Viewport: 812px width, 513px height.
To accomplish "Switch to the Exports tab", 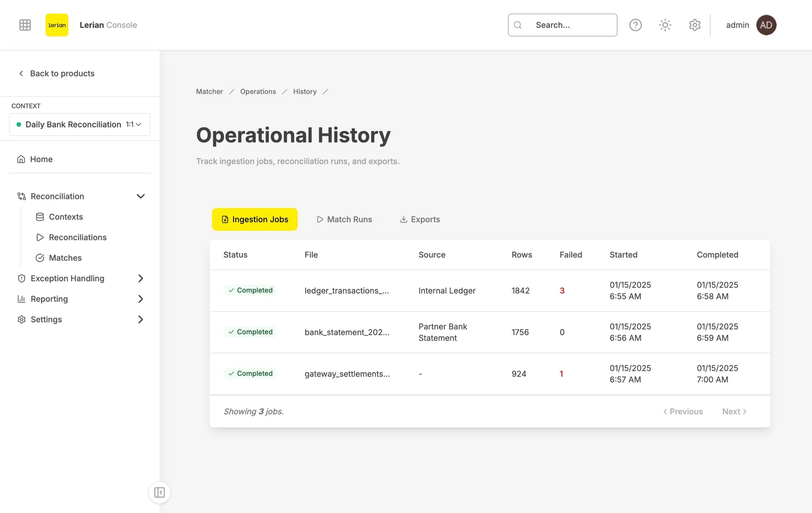I will click(x=420, y=219).
